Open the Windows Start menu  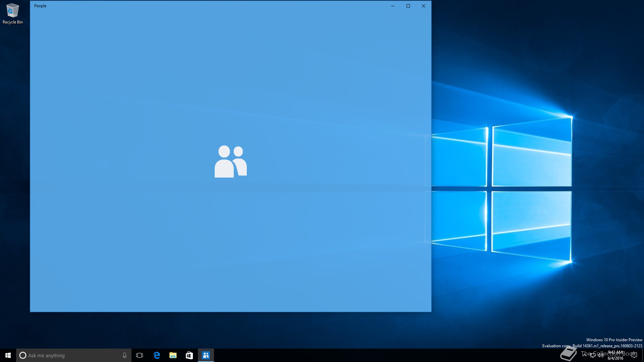click(x=8, y=355)
